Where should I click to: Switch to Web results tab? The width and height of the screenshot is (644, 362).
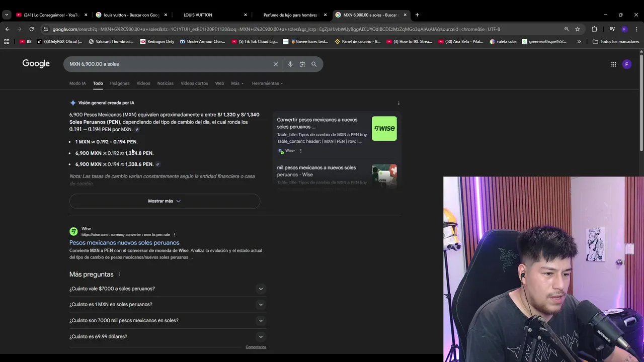pos(219,83)
